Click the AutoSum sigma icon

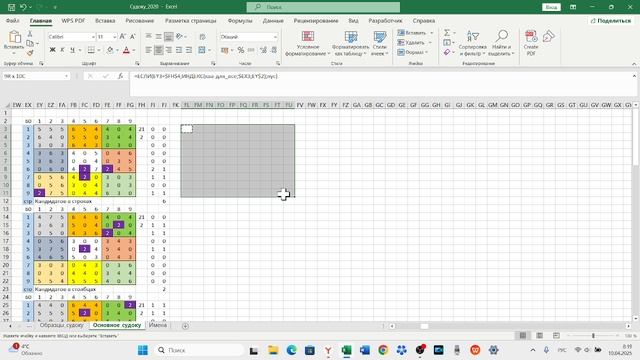coord(447,33)
